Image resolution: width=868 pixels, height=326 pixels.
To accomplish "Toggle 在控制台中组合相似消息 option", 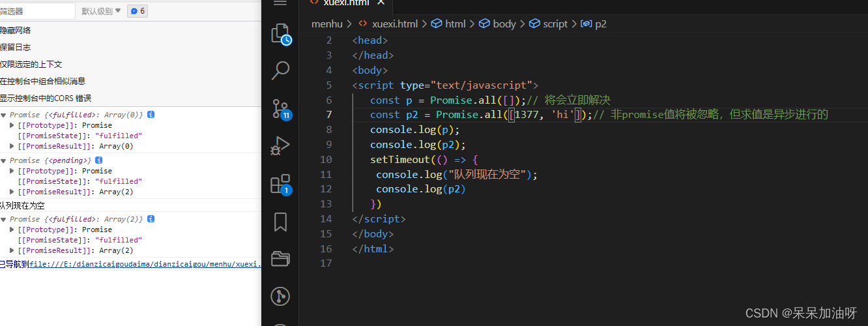I will [x=43, y=81].
